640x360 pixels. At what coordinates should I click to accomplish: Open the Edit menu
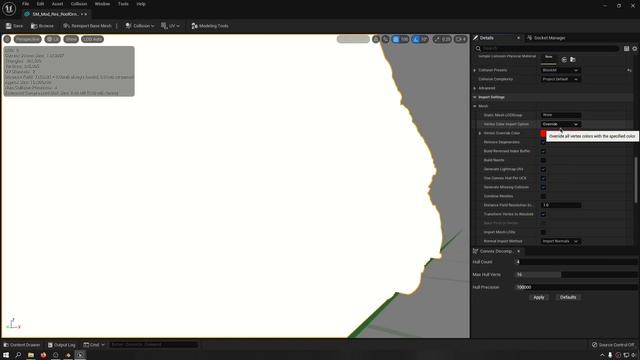click(x=40, y=4)
